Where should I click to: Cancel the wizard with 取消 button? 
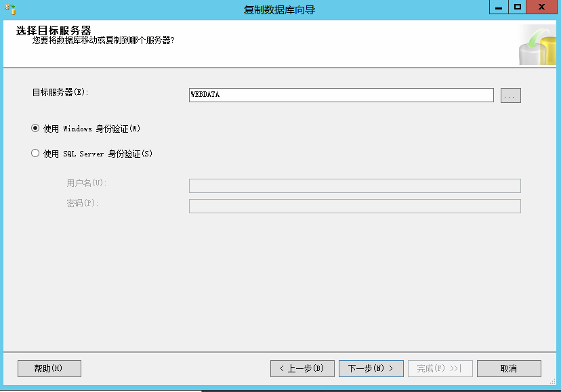coord(509,368)
